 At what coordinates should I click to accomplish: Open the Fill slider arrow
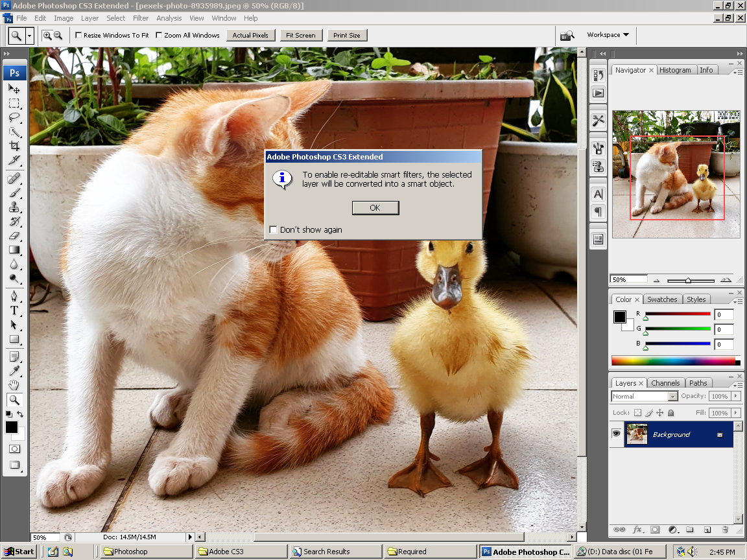735,413
